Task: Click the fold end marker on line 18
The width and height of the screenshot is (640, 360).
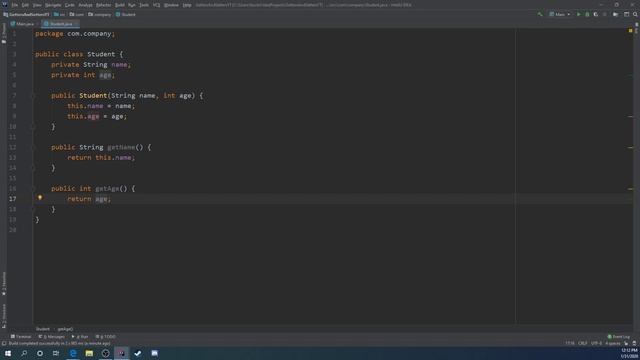Action: click(34, 209)
